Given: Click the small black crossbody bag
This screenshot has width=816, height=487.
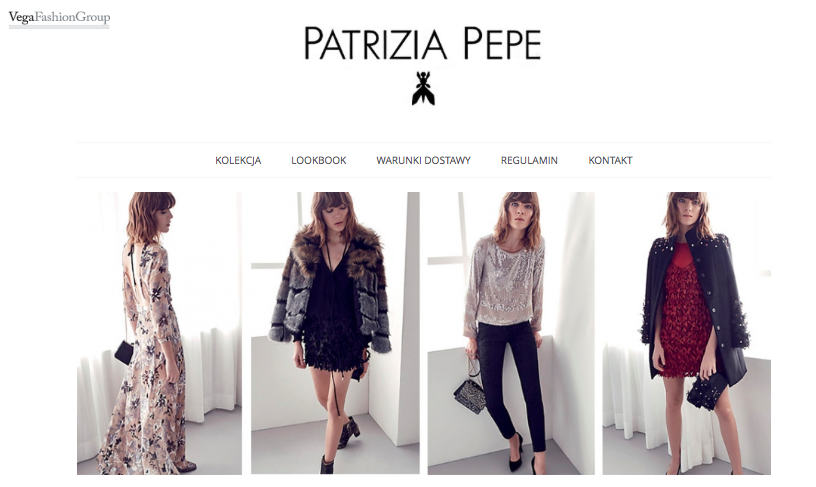Looking at the screenshot, I should click(124, 352).
